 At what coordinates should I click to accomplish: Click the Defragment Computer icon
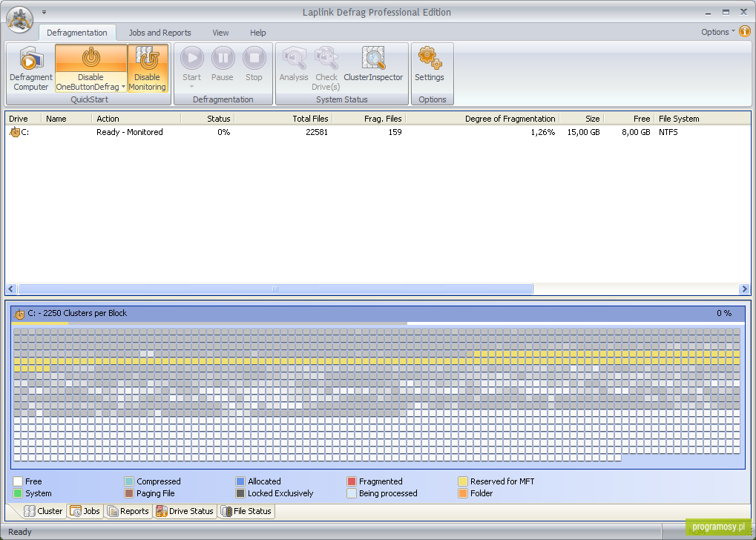click(31, 59)
